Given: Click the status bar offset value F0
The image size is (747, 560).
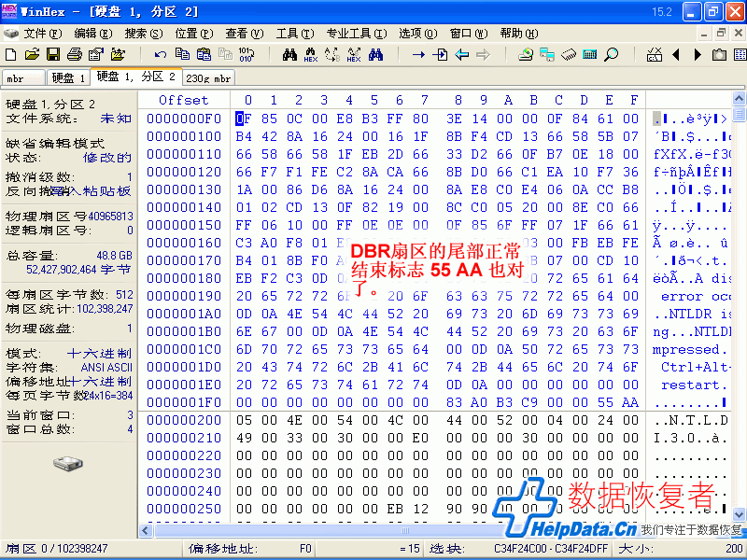Looking at the screenshot, I should [305, 549].
